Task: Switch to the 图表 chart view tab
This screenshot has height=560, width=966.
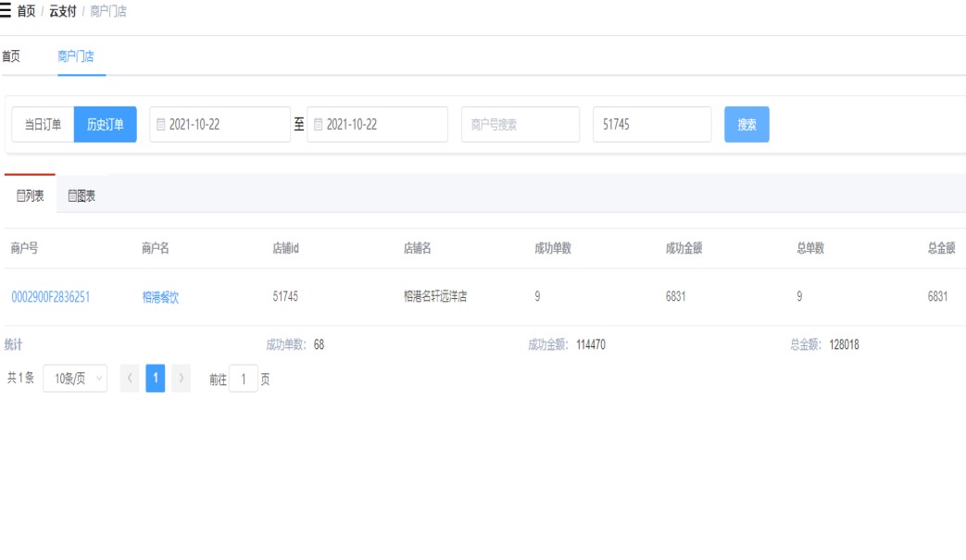Action: 82,195
